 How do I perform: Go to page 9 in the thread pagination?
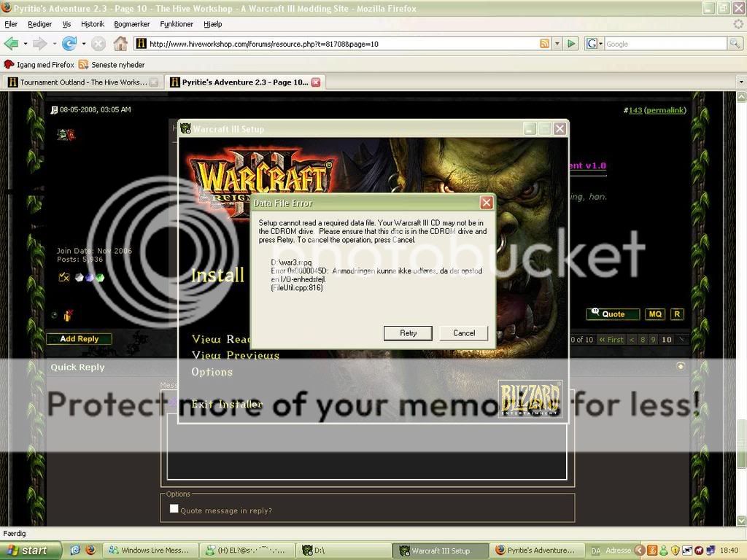[654, 340]
